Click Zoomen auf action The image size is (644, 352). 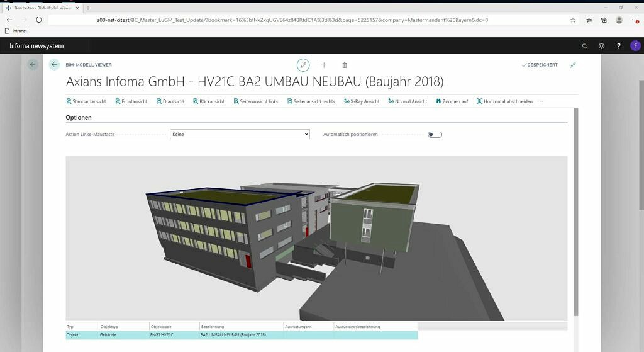[452, 101]
